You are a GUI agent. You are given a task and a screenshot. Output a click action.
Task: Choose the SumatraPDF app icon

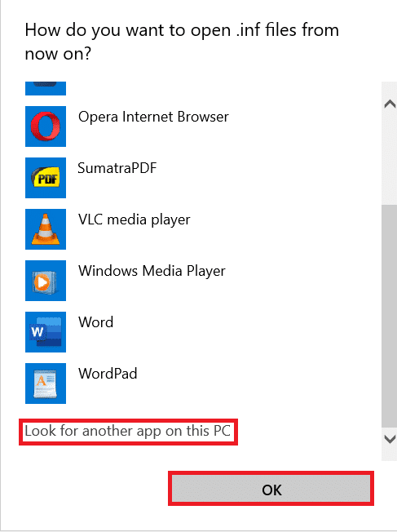[x=46, y=178]
